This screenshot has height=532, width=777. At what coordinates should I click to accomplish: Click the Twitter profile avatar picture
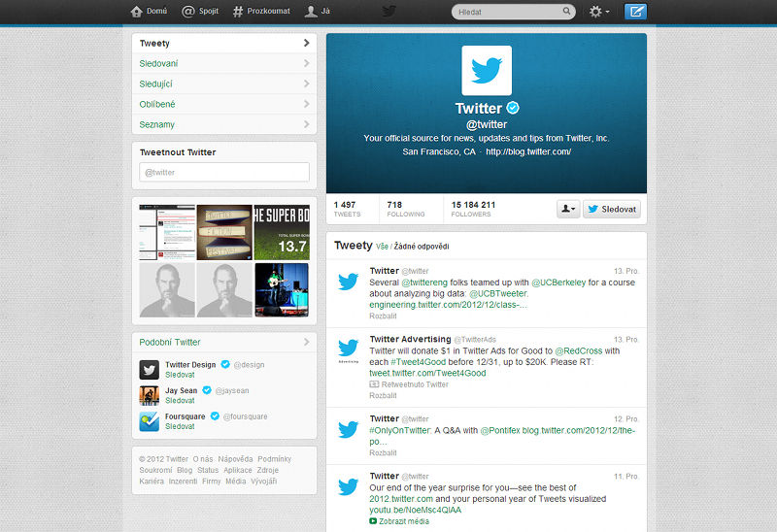coord(487,70)
